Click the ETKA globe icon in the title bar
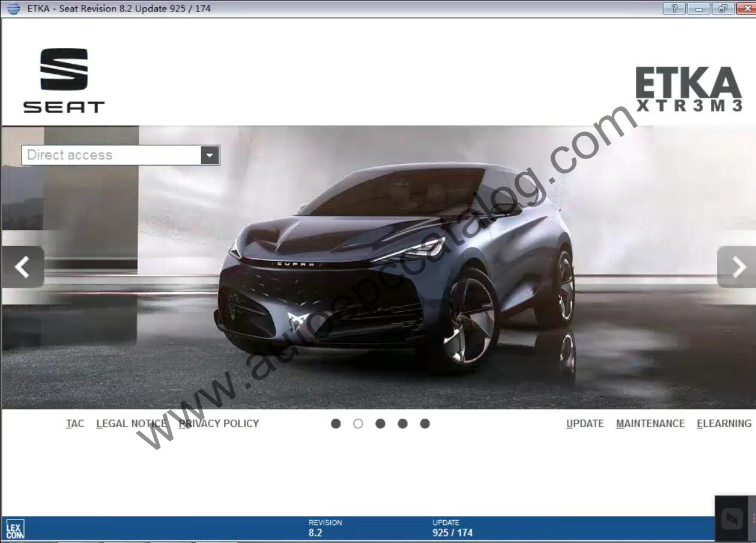This screenshot has width=756, height=543. [13, 8]
